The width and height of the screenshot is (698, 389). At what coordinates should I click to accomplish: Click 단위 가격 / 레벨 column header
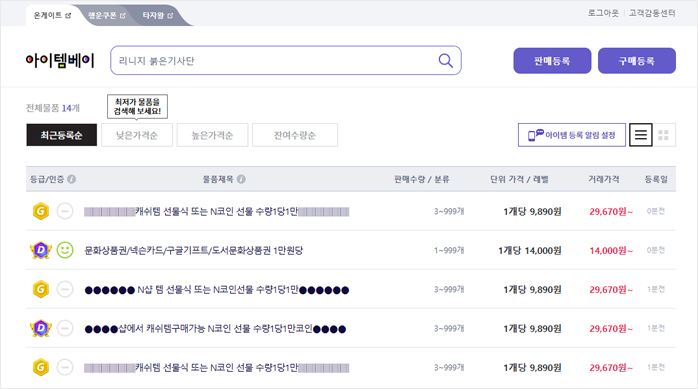(519, 179)
